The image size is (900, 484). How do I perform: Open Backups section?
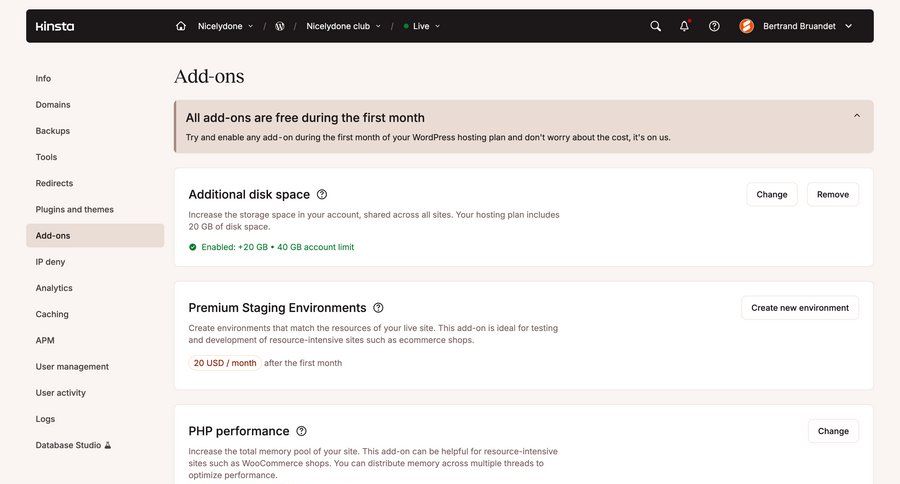pos(95,131)
